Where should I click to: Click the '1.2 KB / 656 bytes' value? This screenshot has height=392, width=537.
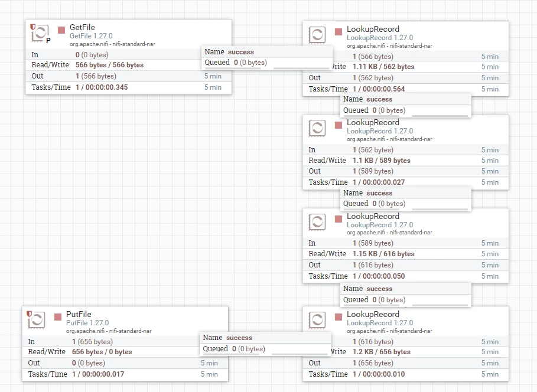coord(382,352)
